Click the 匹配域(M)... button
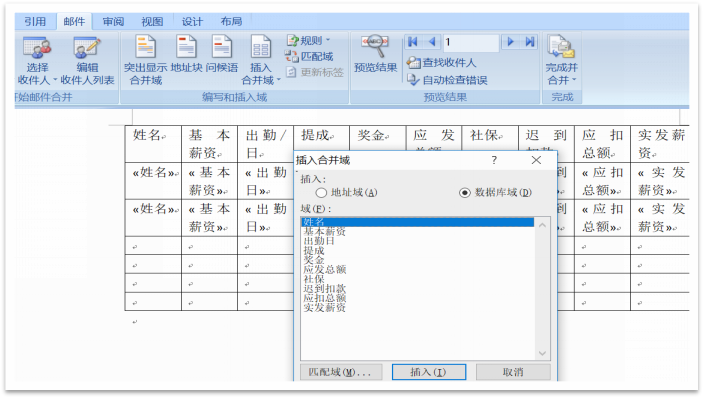Viewport: 703px width, 397px height. tap(341, 372)
